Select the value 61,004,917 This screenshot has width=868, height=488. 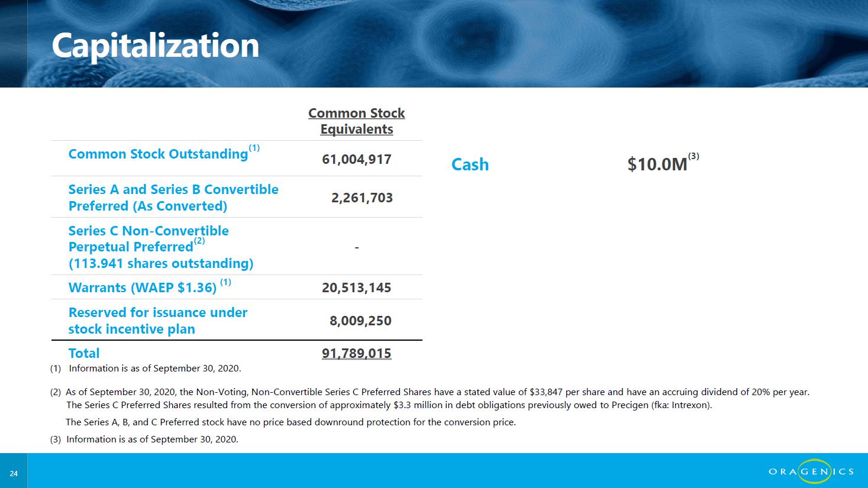tap(357, 159)
